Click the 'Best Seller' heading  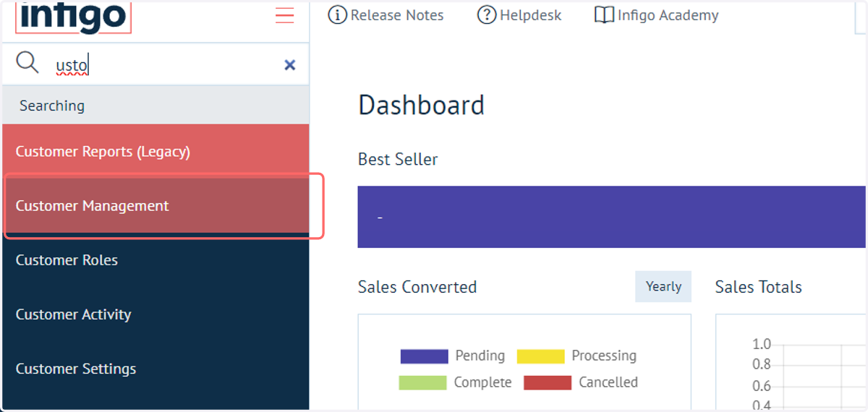pos(398,159)
